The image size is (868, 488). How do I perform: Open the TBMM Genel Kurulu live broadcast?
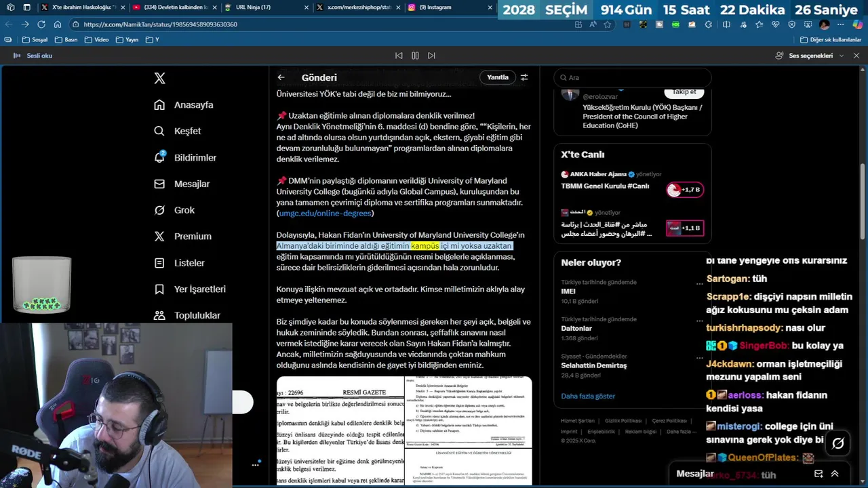632,186
